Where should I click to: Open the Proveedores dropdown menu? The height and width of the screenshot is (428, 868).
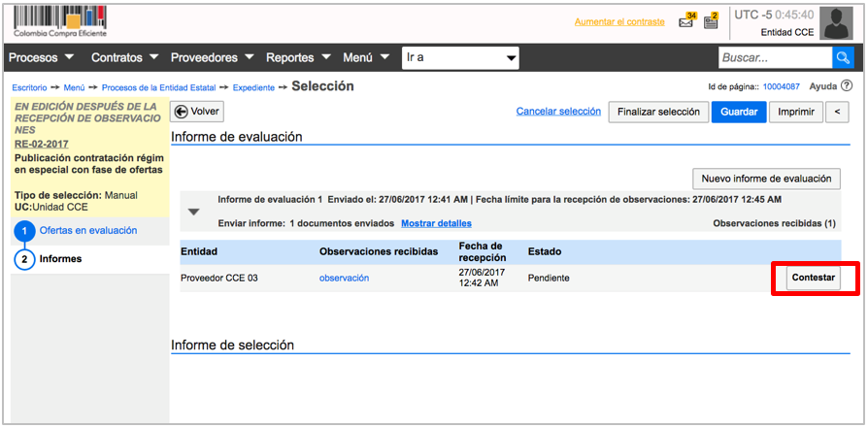pyautogui.click(x=212, y=58)
